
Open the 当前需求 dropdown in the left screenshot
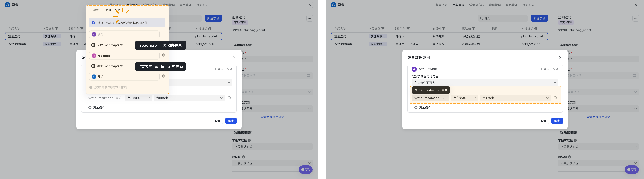189,98
